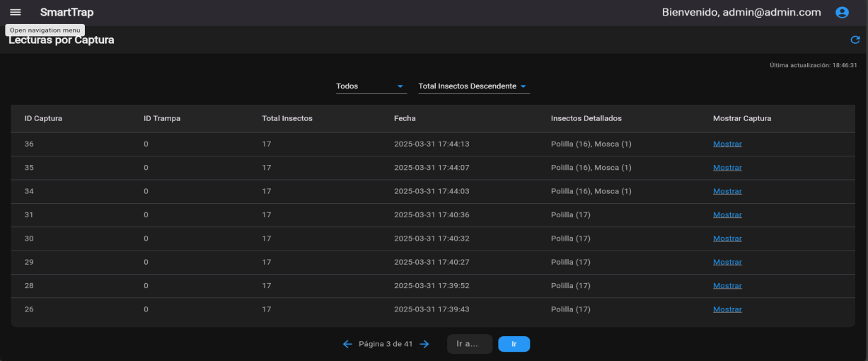This screenshot has height=361, width=868.
Task: Click capture ID cell 28
Action: 29,286
